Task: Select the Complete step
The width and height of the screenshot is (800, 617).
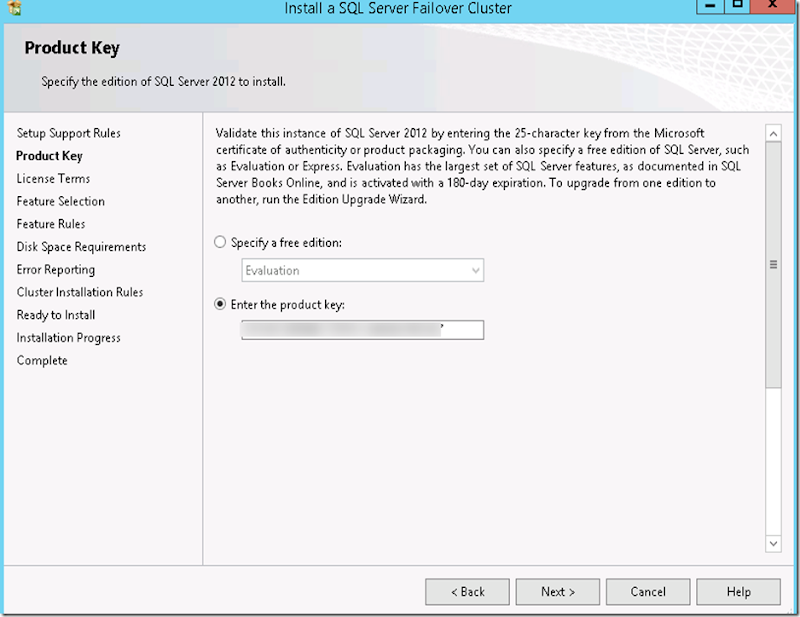Action: click(42, 360)
